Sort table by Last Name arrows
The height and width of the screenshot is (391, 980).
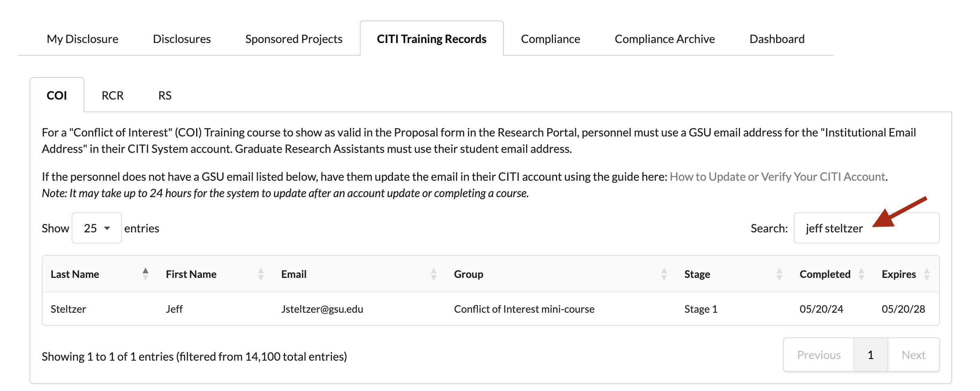tap(145, 274)
